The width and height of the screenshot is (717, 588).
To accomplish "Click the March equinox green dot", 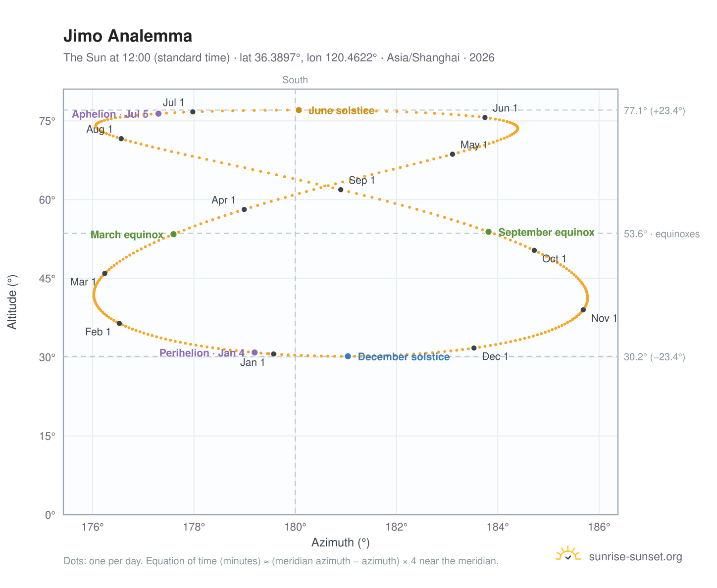I will pyautogui.click(x=173, y=234).
